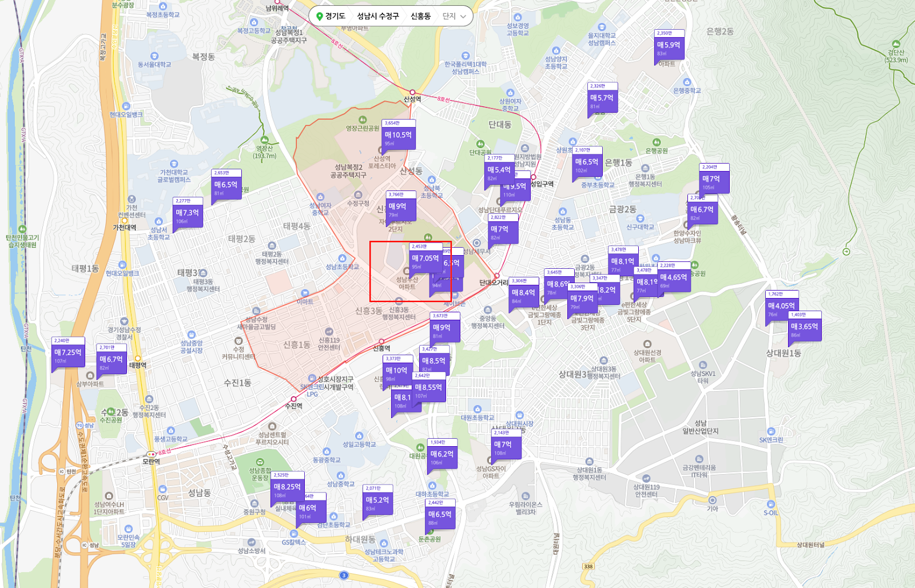The width and height of the screenshot is (915, 588).
Task: Open the 매 6.5억 102㎡ price marker
Action: click(587, 162)
